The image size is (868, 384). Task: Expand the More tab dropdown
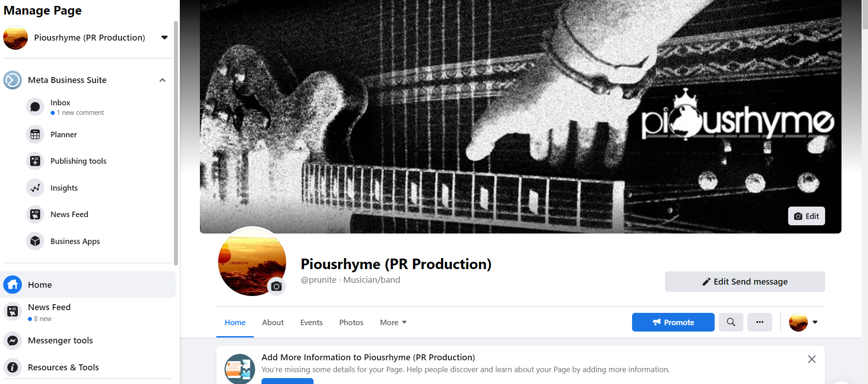393,322
